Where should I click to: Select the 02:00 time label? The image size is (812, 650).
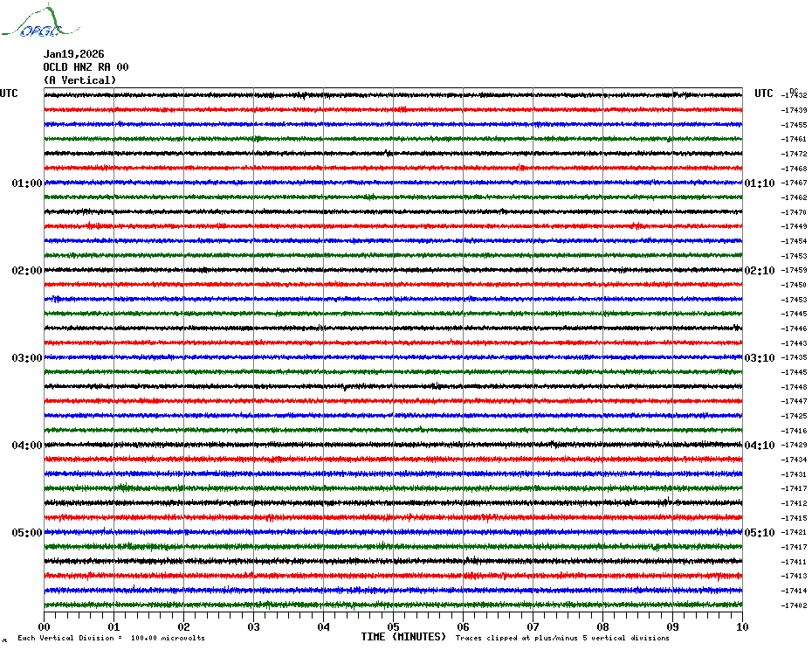[x=27, y=271]
